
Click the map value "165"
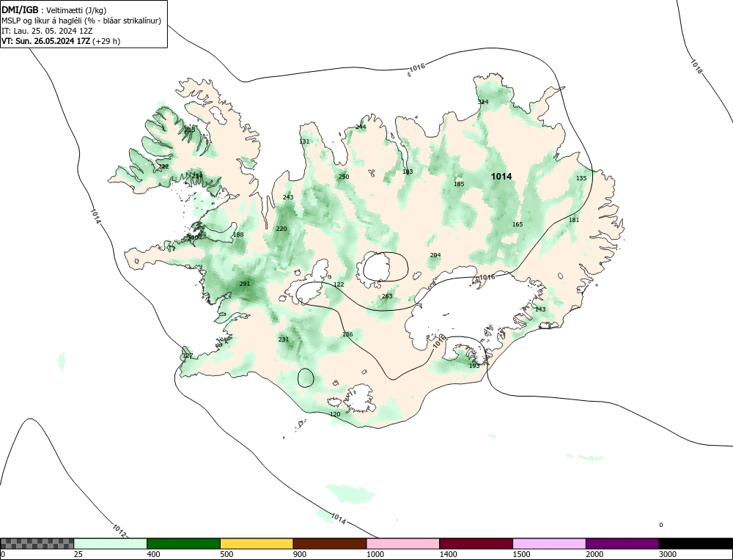coord(517,224)
